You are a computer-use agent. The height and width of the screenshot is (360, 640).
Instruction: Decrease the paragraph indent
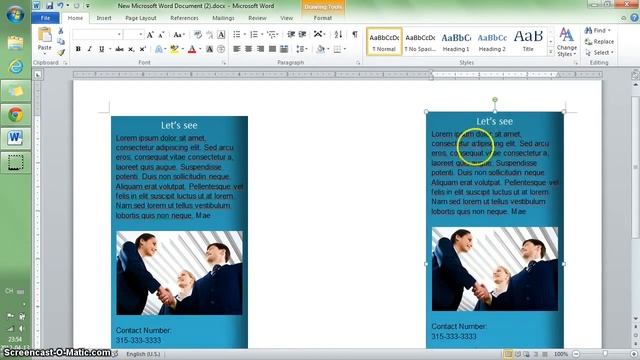[x=291, y=35]
